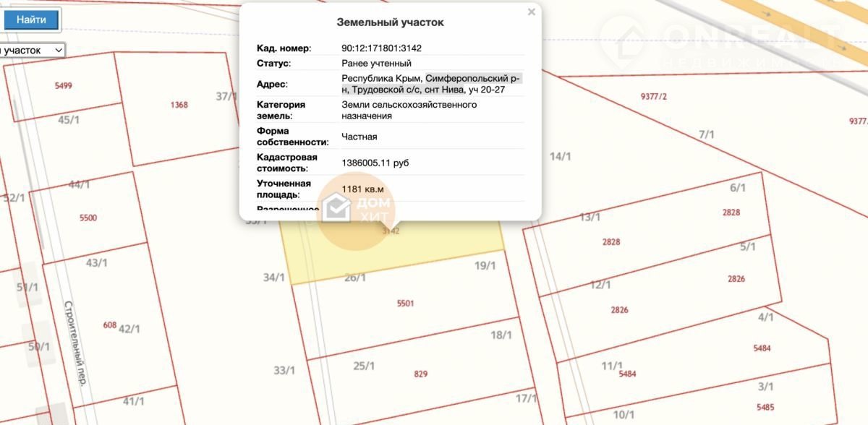Viewport: 868px width, 425px height.
Task: Select parcel 5500 on the map
Action: 88,218
